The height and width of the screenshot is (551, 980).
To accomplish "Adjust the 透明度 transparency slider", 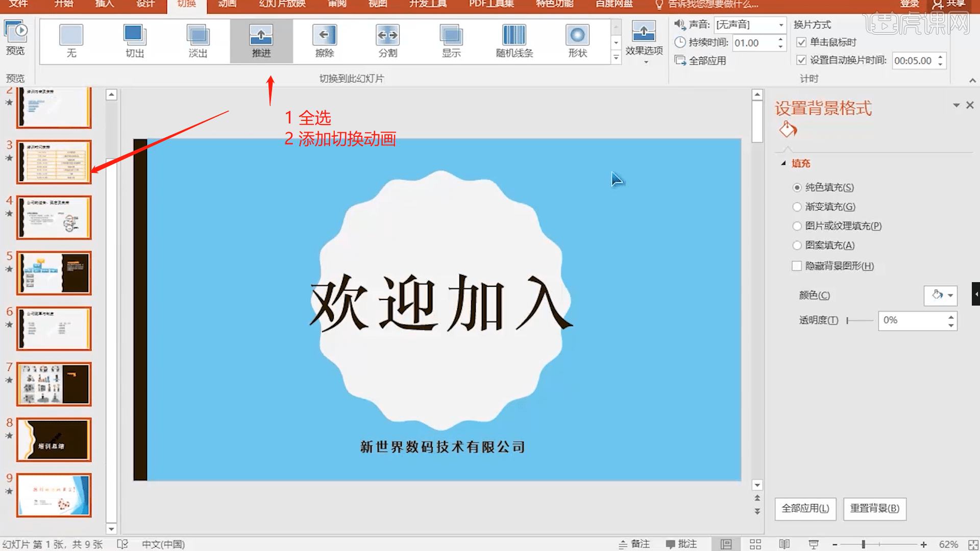I will point(860,320).
